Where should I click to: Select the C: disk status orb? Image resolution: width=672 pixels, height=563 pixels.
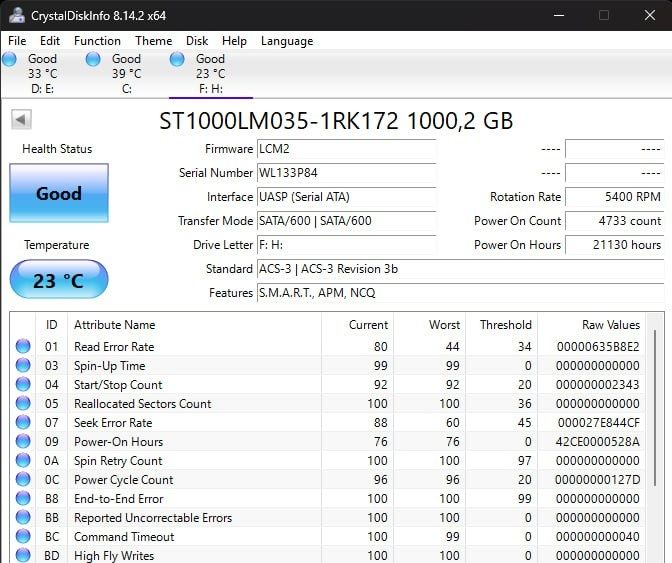[x=93, y=59]
